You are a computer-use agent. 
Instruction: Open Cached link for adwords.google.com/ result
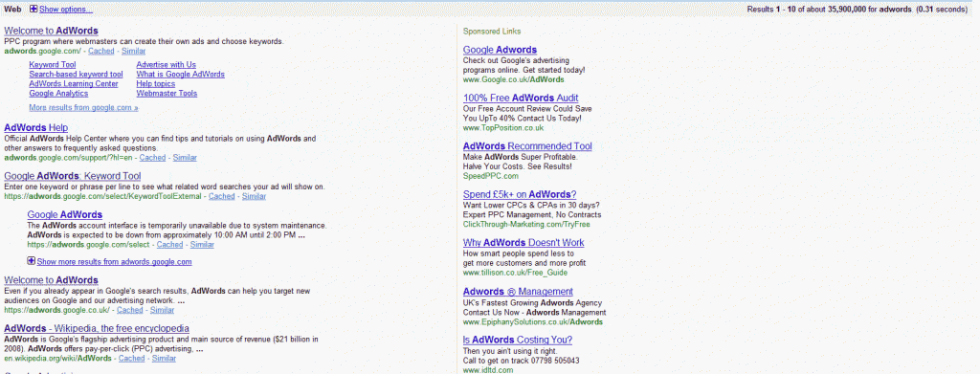[101, 52]
